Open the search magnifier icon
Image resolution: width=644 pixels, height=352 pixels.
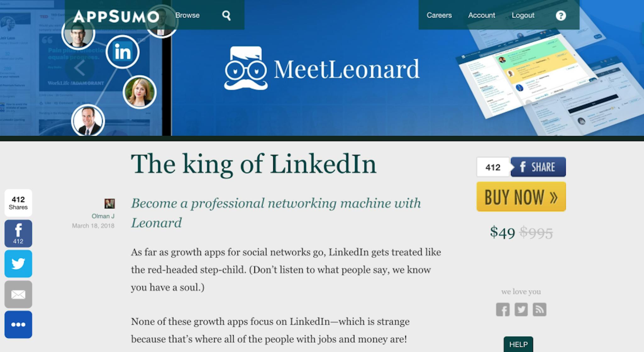(226, 15)
